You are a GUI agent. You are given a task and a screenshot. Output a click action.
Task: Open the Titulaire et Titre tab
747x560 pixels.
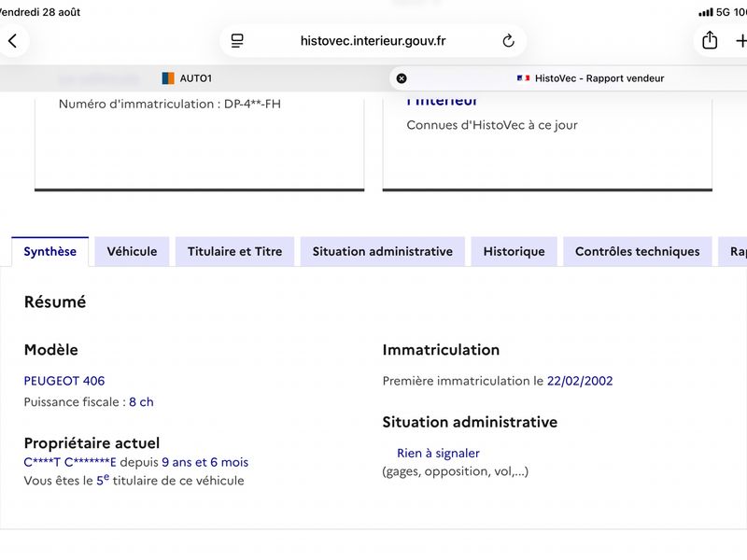(x=235, y=252)
